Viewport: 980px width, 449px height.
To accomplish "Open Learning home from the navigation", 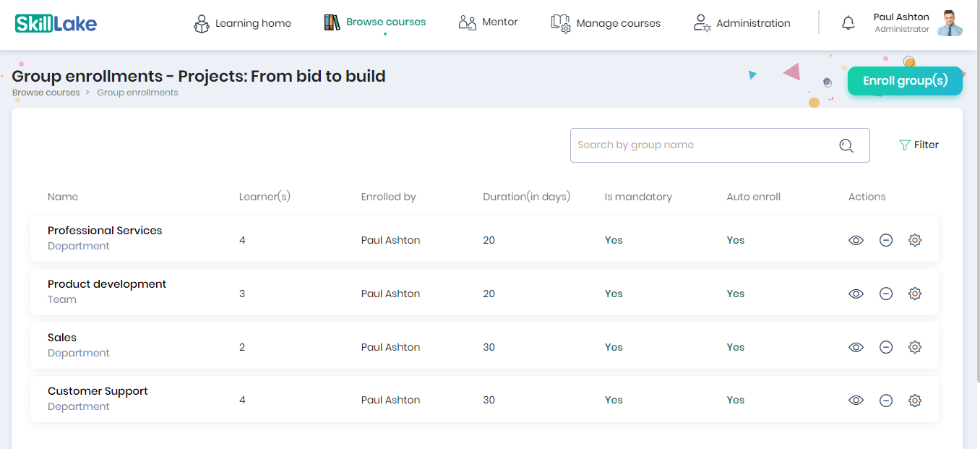I will pyautogui.click(x=242, y=23).
